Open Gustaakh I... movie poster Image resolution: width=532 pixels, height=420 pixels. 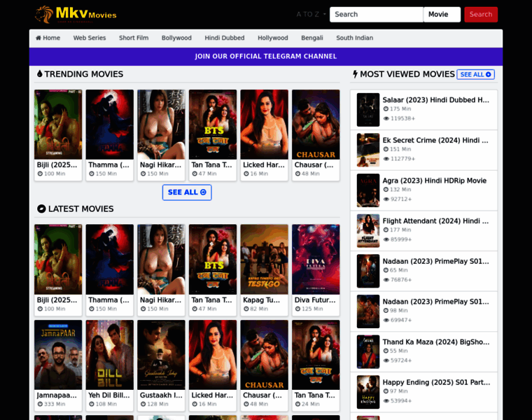(161, 355)
